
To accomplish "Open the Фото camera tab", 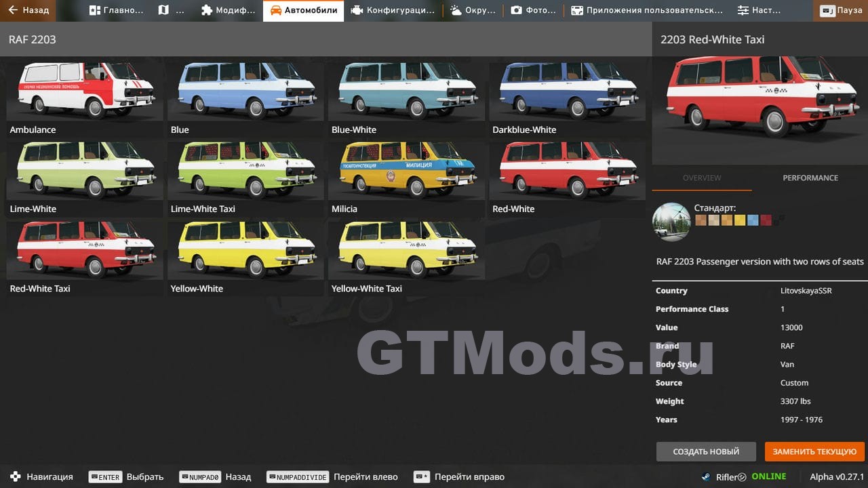I will [x=533, y=10].
